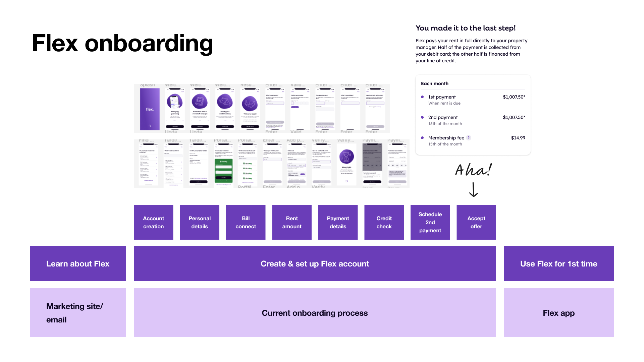Click the Learn about Flex menu item
Screen dimensions: 644x362
pyautogui.click(x=78, y=263)
